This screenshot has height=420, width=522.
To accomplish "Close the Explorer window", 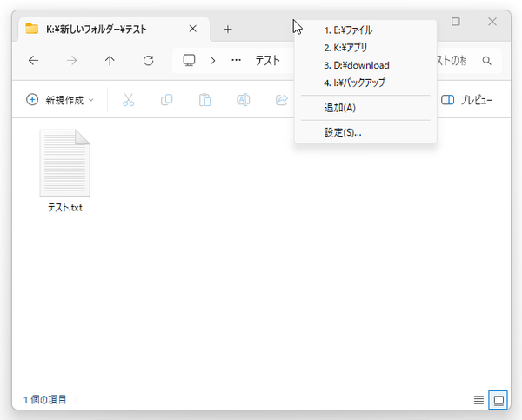I will tap(492, 22).
